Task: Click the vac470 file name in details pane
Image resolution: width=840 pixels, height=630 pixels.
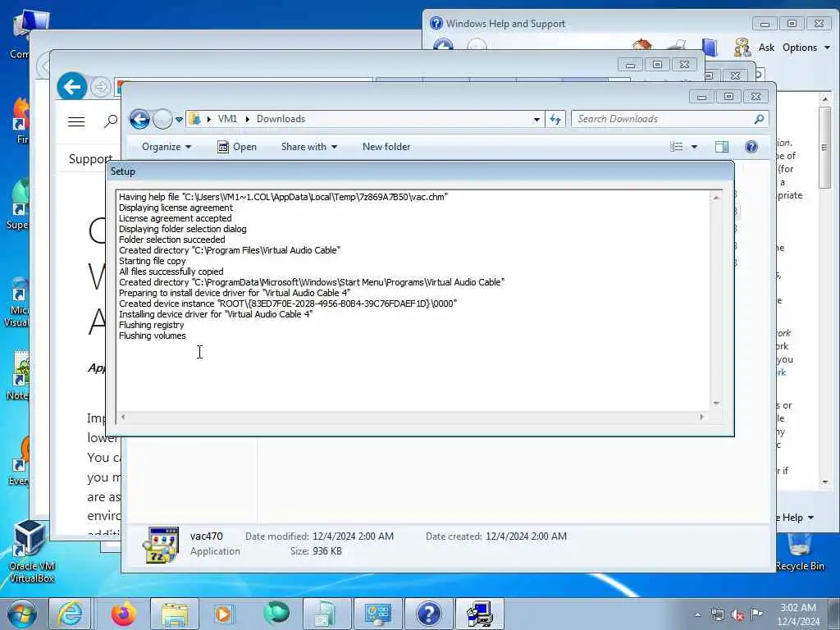Action: pyautogui.click(x=206, y=536)
